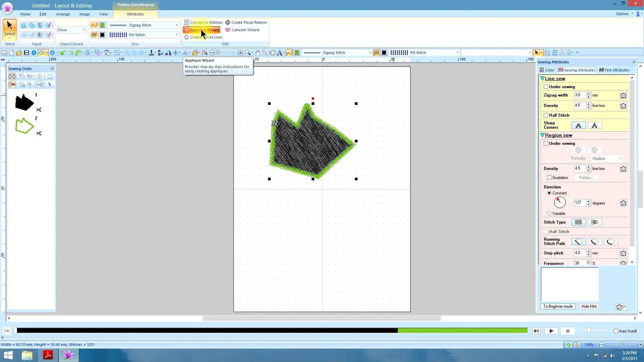Open the Edit ribbon tab
Viewport: 644px width, 362px height.
[x=43, y=14]
